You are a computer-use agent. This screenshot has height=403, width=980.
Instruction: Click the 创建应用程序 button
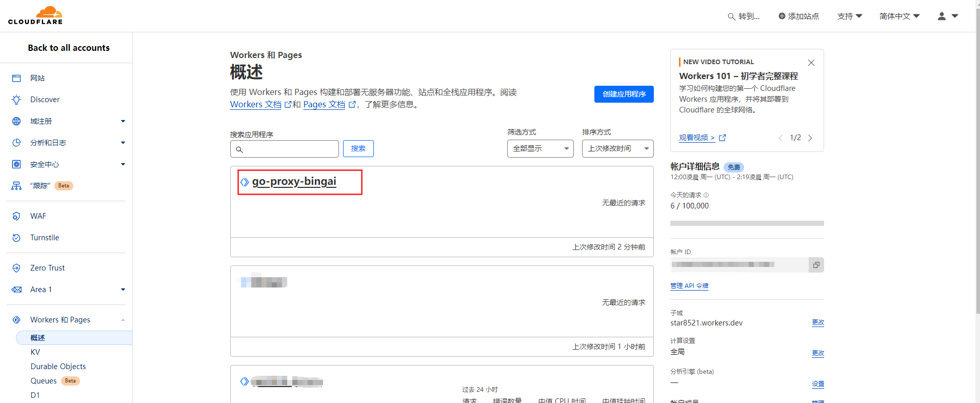pos(624,94)
